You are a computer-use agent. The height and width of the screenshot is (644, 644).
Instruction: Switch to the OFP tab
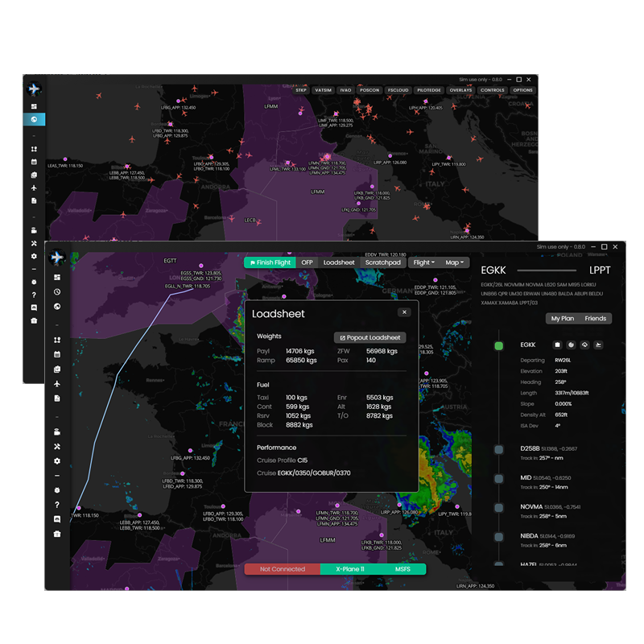pos(308,262)
